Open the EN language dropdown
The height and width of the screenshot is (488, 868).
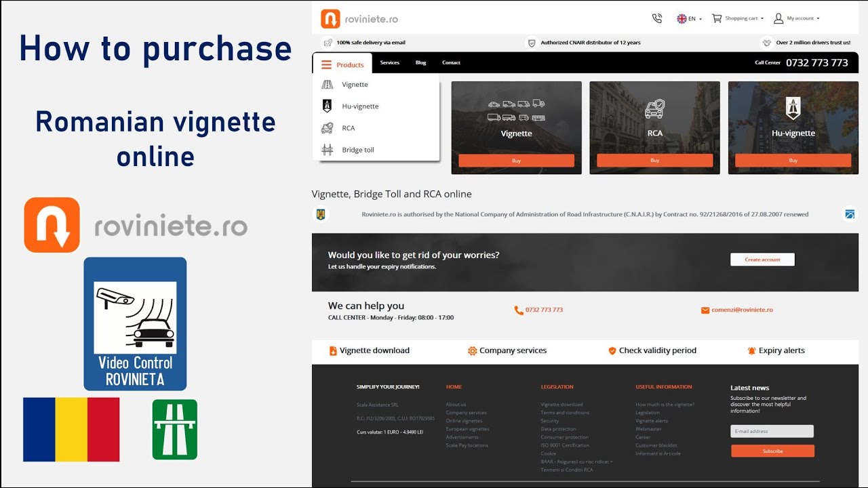690,18
